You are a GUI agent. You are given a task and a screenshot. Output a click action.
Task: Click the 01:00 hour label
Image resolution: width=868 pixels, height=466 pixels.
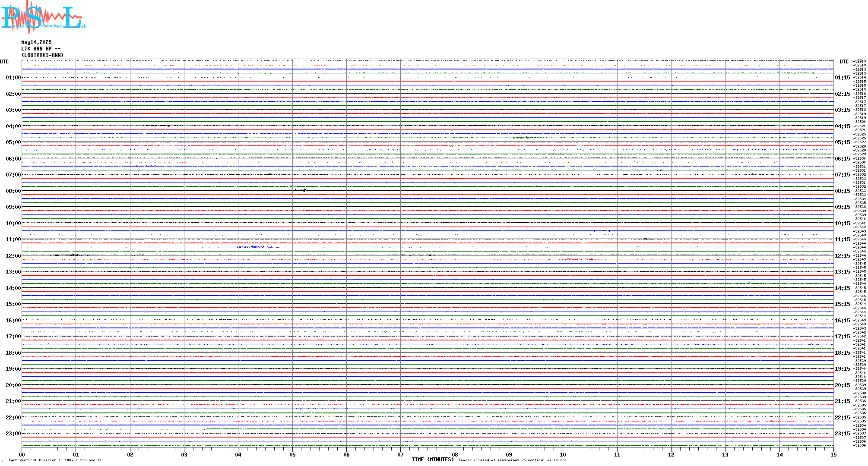(13, 78)
